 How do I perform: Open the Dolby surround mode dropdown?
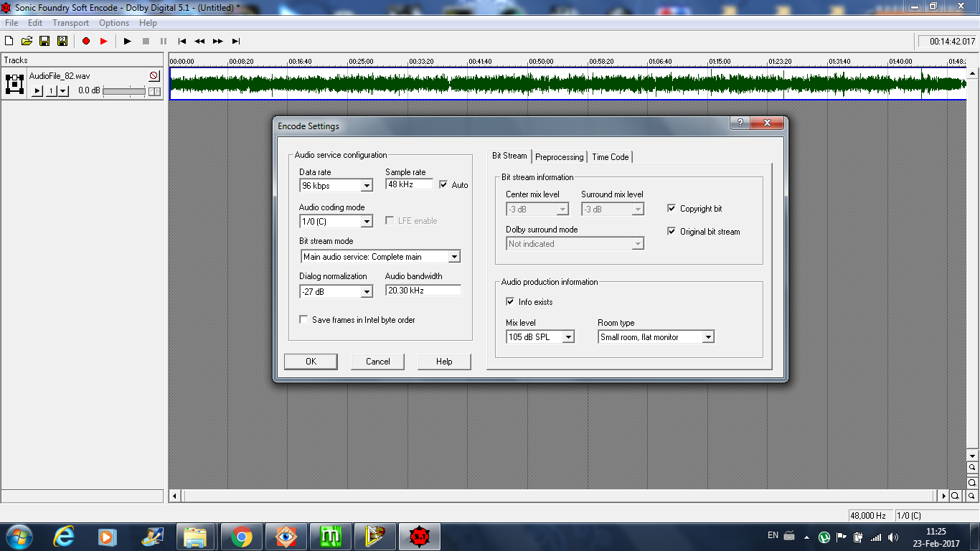[638, 244]
